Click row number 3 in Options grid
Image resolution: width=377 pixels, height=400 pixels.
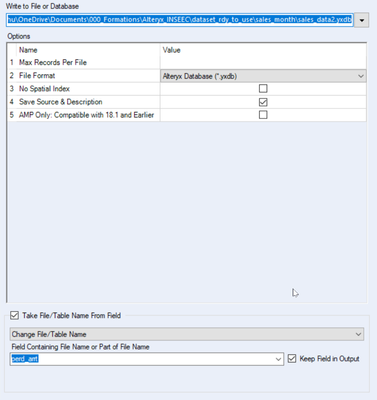click(x=12, y=89)
